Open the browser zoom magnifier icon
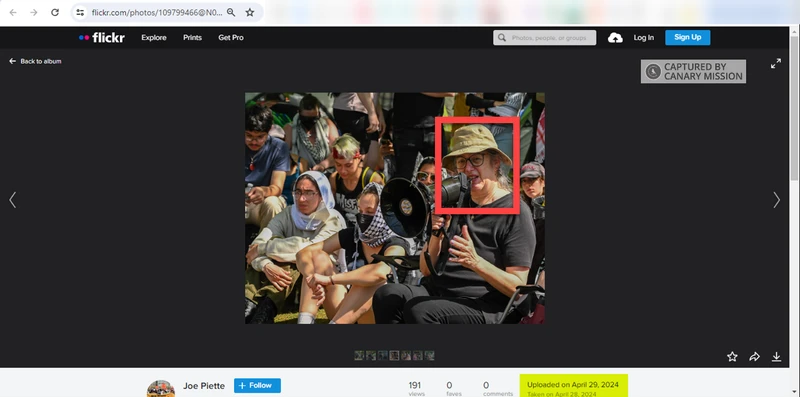The image size is (800, 397). click(231, 12)
